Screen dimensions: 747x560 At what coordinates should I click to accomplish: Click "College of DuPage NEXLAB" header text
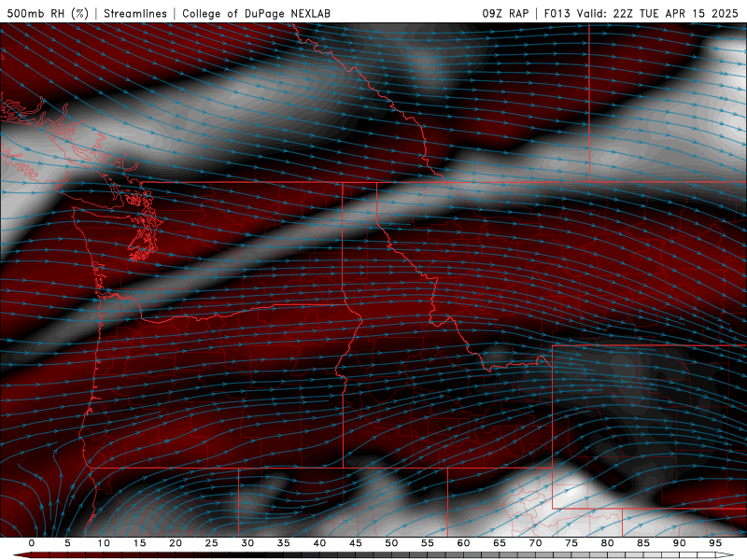click(256, 13)
